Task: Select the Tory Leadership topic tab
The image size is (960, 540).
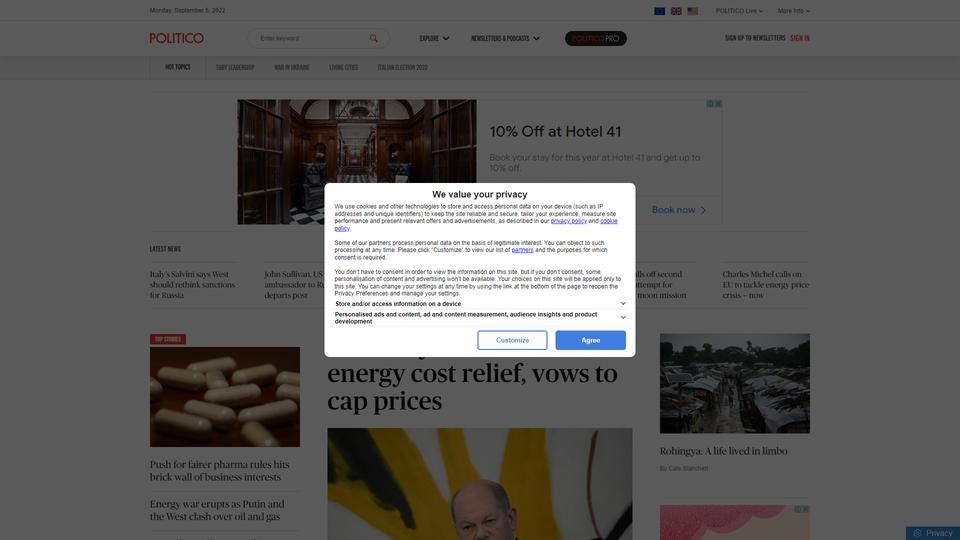Action: [234, 67]
